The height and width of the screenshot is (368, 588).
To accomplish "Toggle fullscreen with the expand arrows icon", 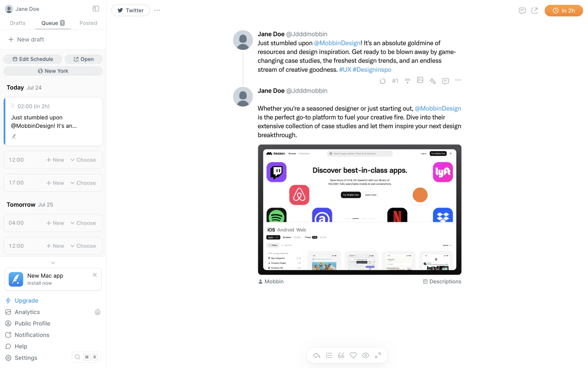I will pyautogui.click(x=378, y=355).
